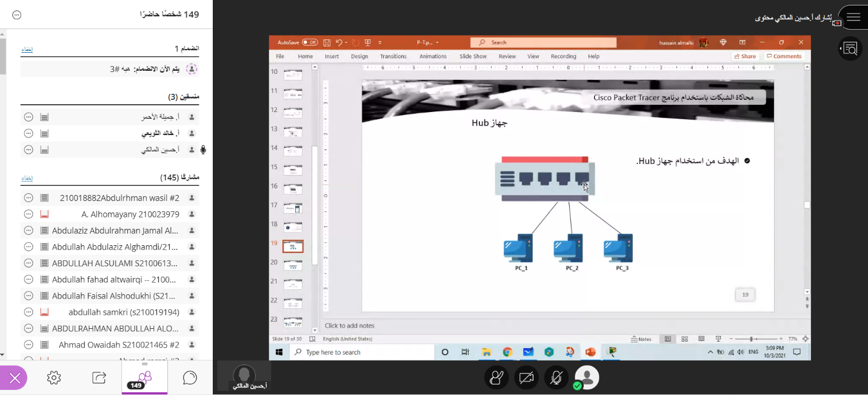Close the Collaborate panel with purple X

[x=15, y=378]
